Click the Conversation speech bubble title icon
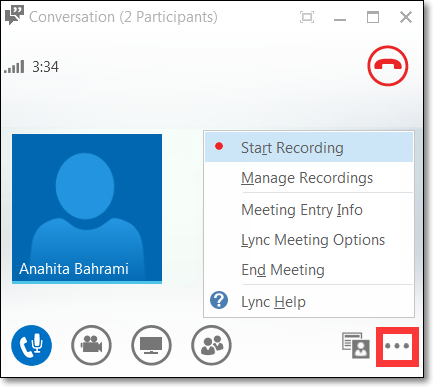Screen dimensions: 433x387 click(14, 15)
